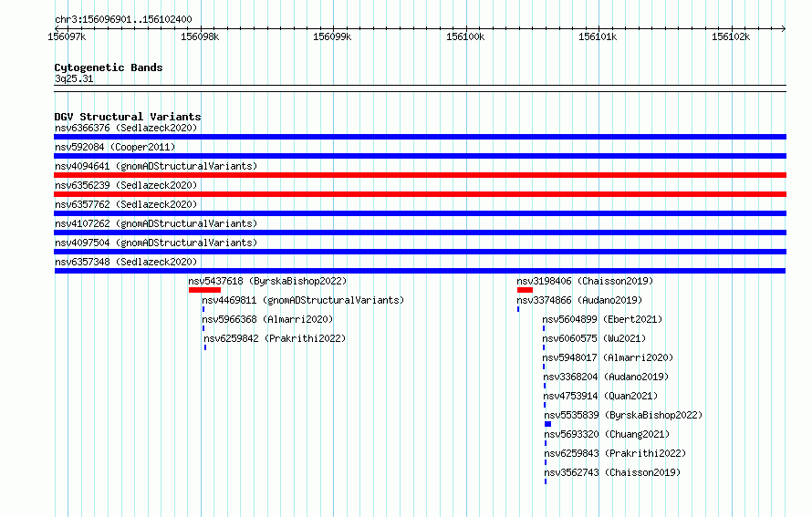Select the 3q25.31 band label
This screenshot has width=812, height=517.
tap(74, 78)
